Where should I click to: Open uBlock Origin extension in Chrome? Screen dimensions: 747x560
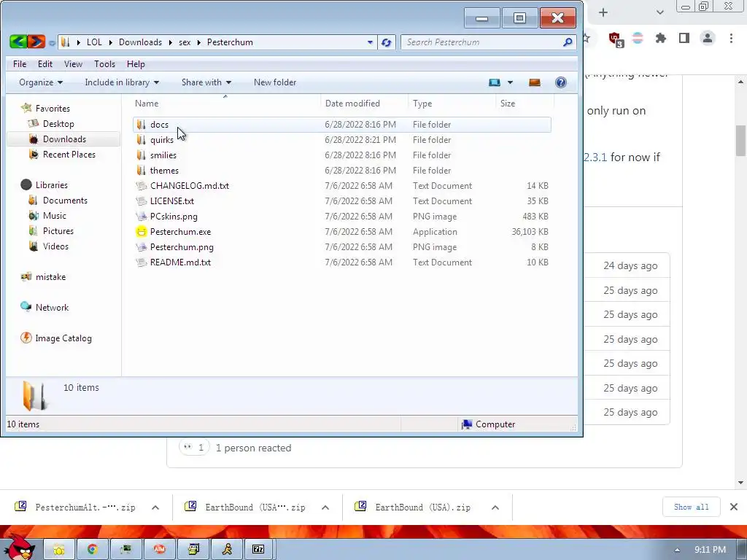[616, 39]
